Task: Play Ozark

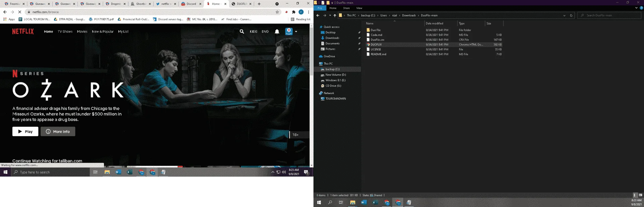Action: [x=25, y=131]
